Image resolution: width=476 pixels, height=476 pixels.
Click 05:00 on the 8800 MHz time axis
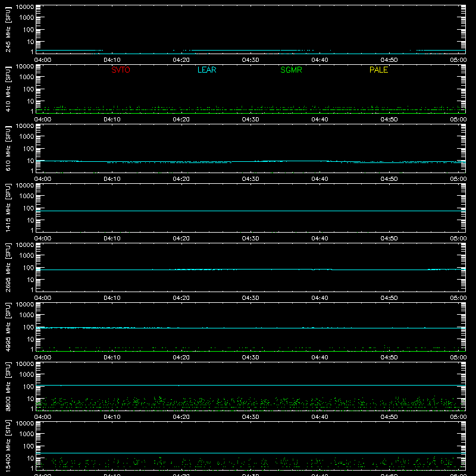pyautogui.click(x=458, y=417)
